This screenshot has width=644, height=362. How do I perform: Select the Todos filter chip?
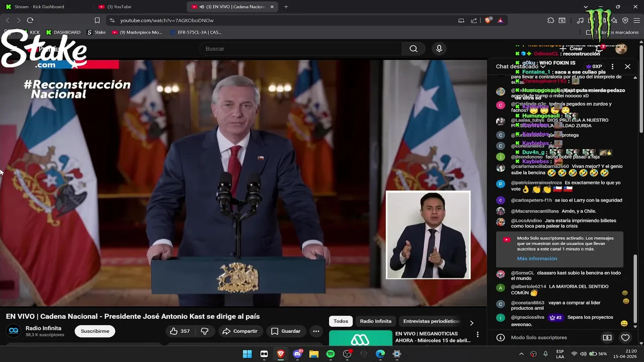point(341,321)
